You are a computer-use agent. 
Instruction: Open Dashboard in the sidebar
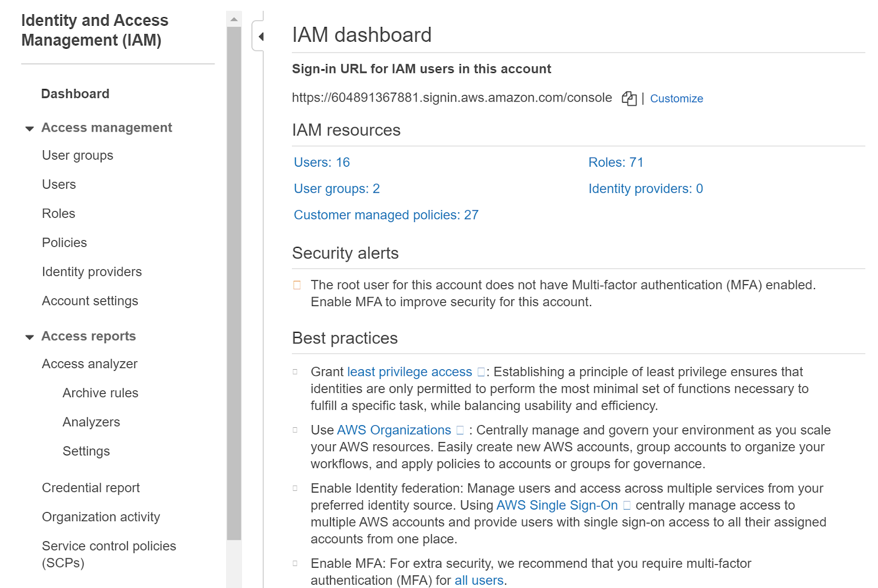[75, 94]
